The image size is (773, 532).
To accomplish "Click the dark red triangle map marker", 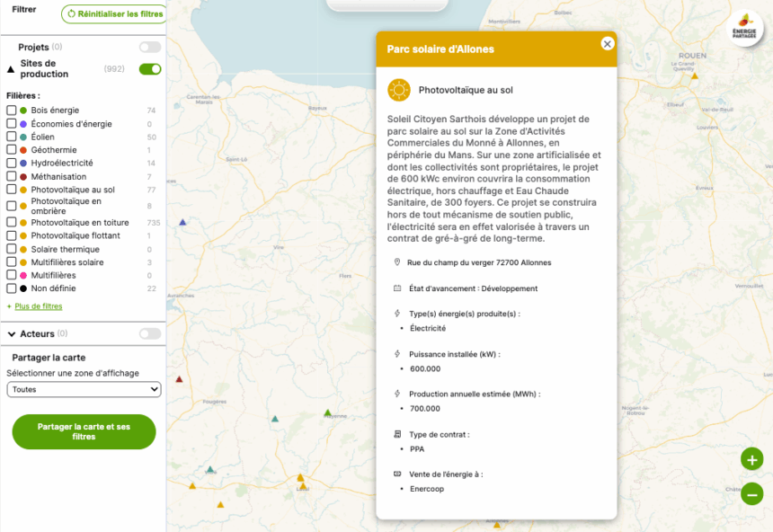I will [180, 379].
